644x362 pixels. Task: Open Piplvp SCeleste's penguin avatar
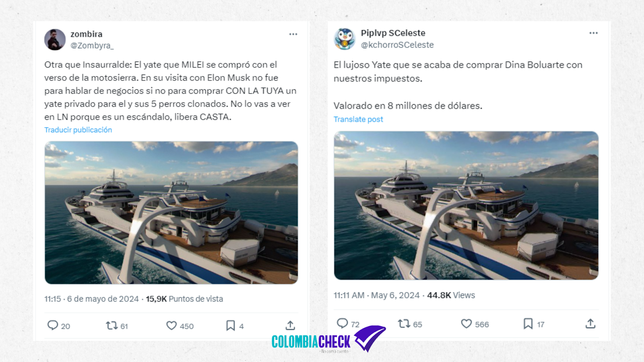pyautogui.click(x=345, y=39)
